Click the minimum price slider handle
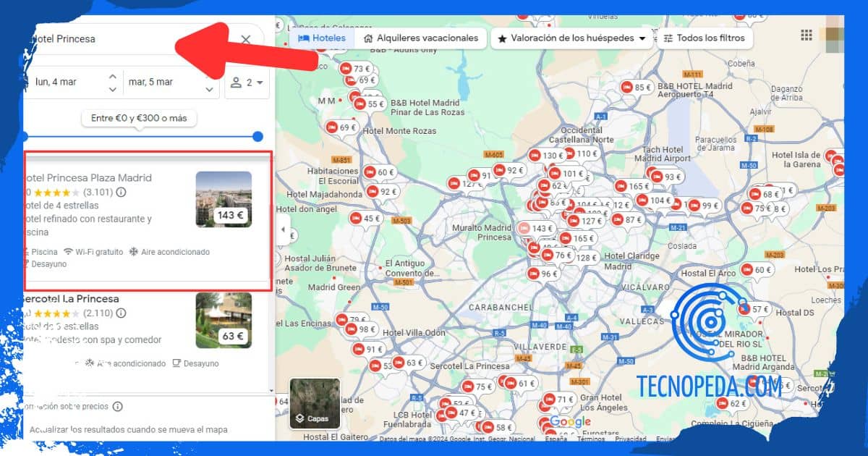Image resolution: width=868 pixels, height=456 pixels. pos(25,136)
